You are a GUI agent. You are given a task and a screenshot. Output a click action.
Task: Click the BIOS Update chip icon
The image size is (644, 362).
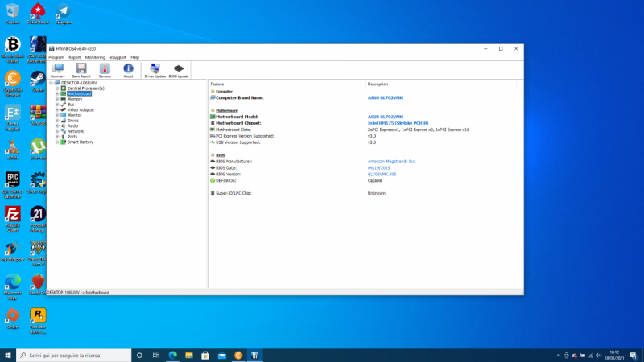click(x=179, y=70)
